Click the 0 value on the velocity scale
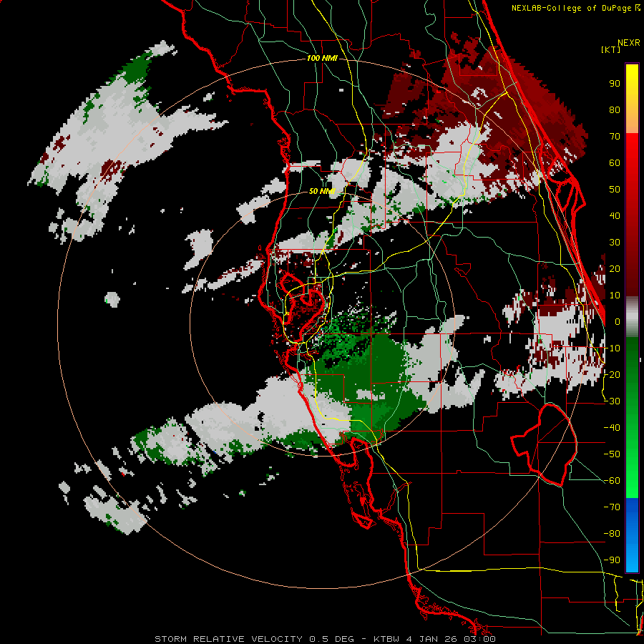This screenshot has width=644, height=644. (618, 322)
